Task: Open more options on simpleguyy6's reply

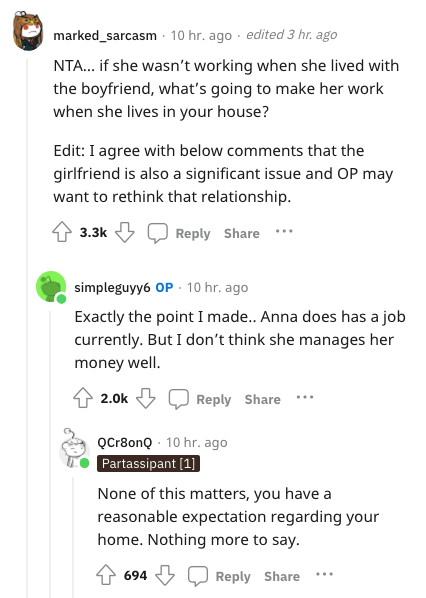Action: 305,397
